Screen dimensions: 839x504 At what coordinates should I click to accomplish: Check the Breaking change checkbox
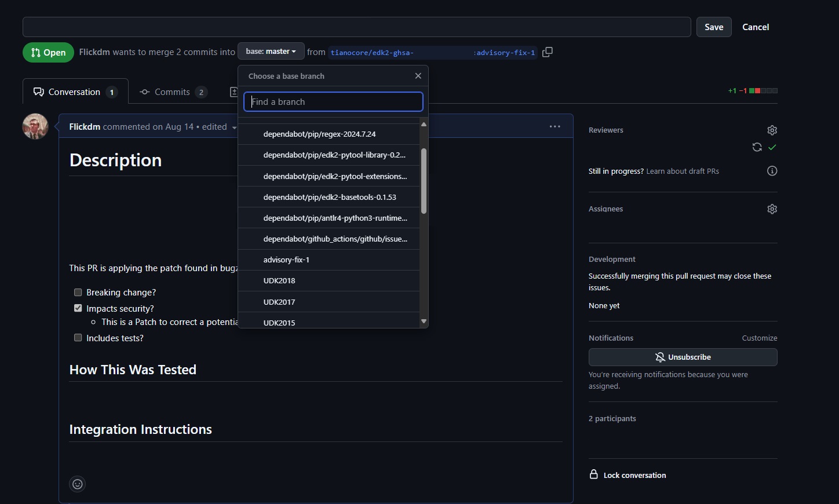pos(78,293)
